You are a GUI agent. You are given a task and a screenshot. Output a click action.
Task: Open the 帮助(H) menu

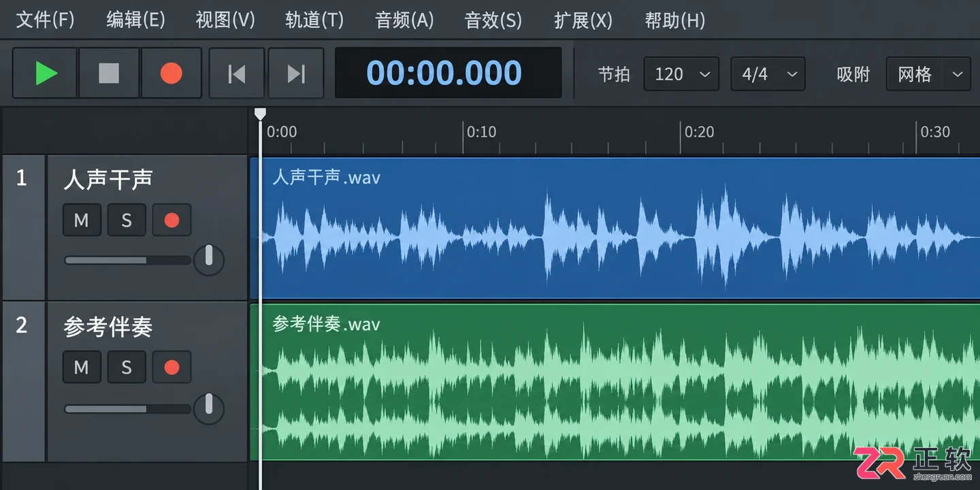tap(674, 20)
